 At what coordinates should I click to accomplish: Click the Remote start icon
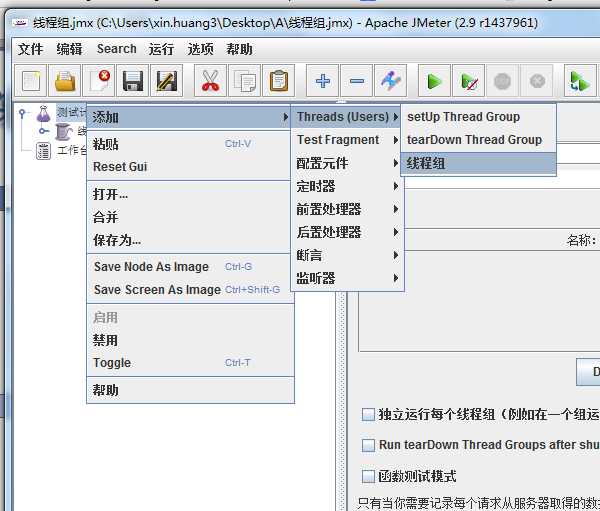tap(580, 81)
